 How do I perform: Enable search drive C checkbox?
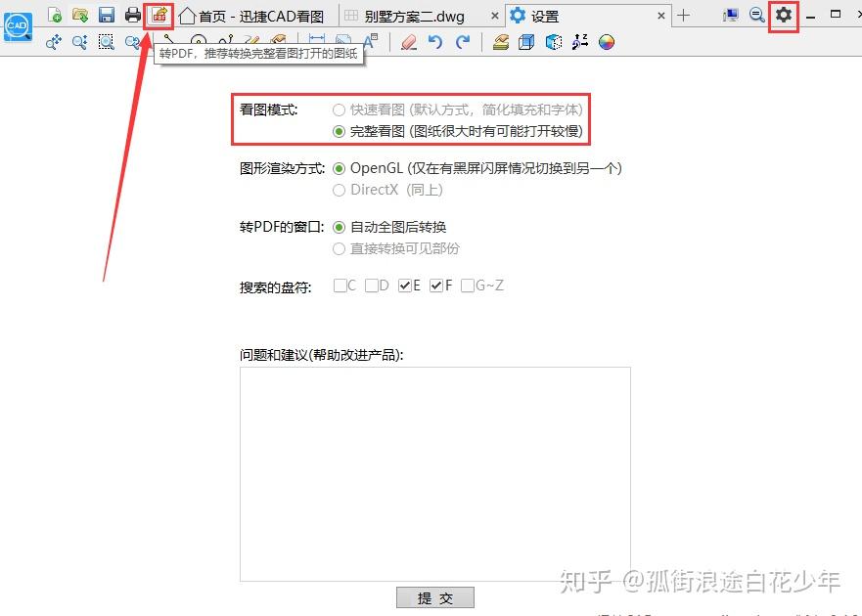[x=340, y=286]
